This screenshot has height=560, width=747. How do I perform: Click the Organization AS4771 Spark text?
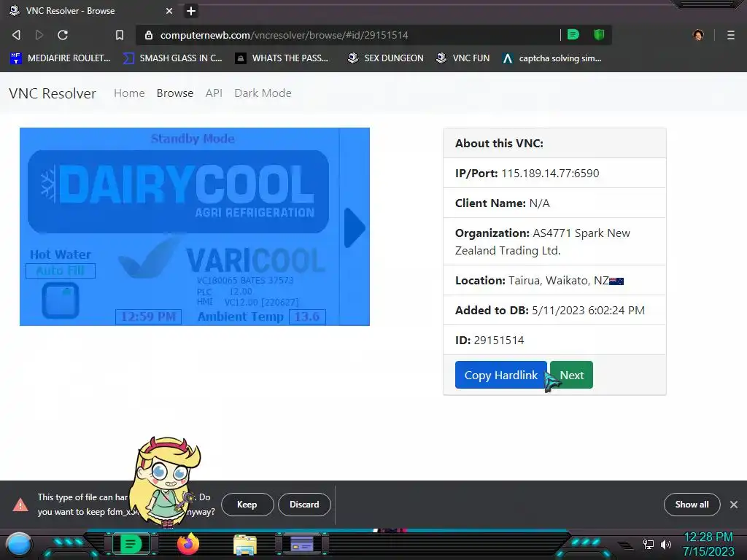(543, 241)
